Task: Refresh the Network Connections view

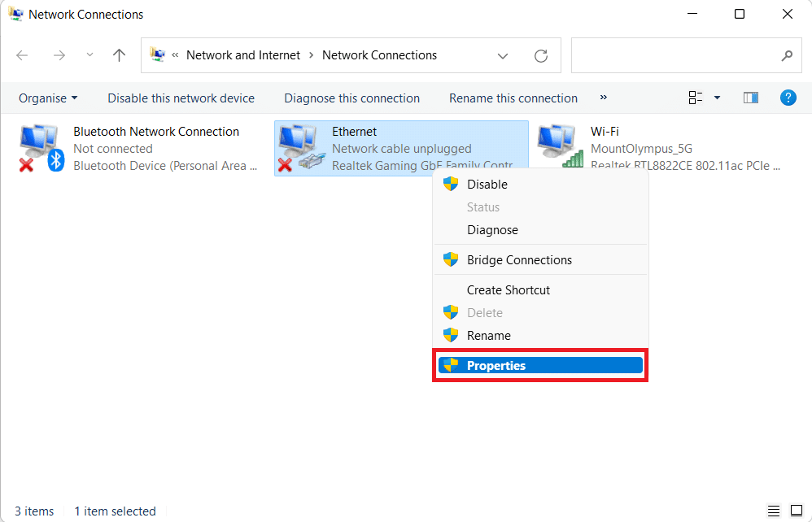Action: coord(541,55)
